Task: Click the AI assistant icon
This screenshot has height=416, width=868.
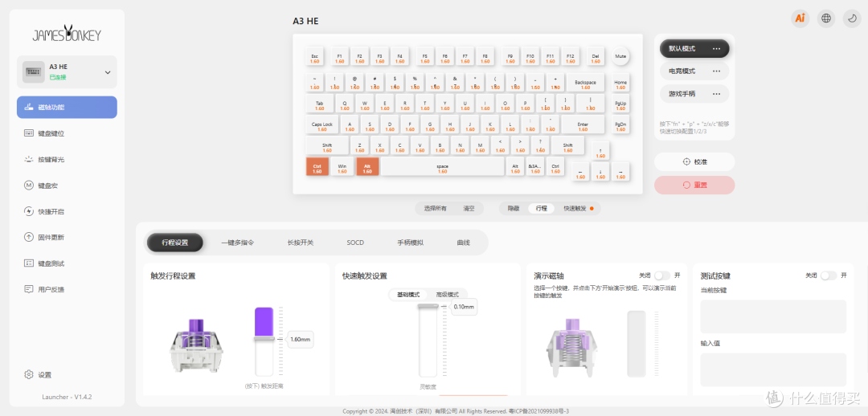Action: (800, 18)
